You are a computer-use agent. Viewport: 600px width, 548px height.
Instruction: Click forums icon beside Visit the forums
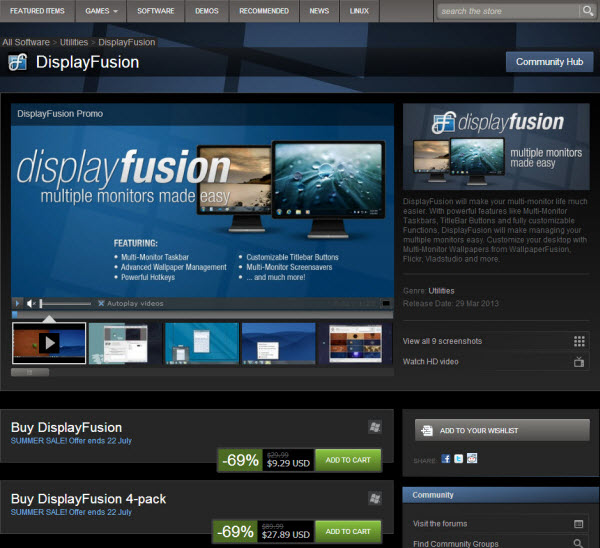(578, 524)
